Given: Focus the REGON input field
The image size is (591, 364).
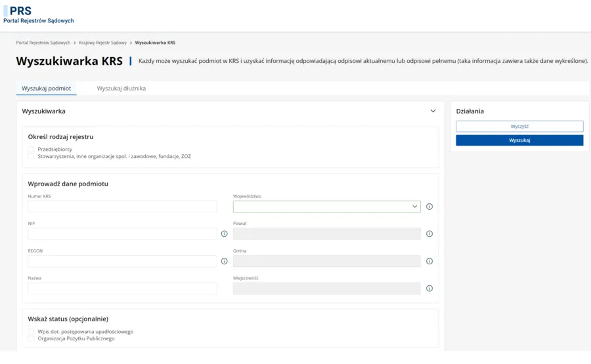Looking at the screenshot, I should [122, 261].
